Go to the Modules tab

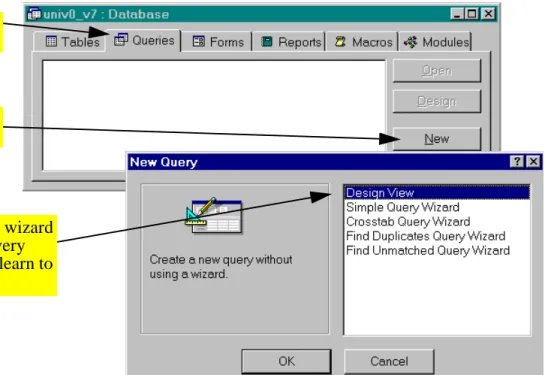pos(435,42)
